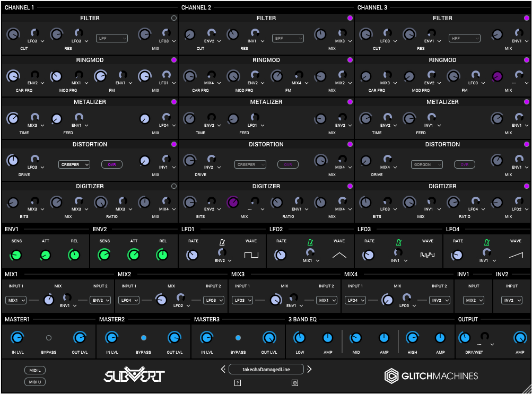Go to previous preset with left arrow
The width and height of the screenshot is (532, 394).
tap(223, 369)
